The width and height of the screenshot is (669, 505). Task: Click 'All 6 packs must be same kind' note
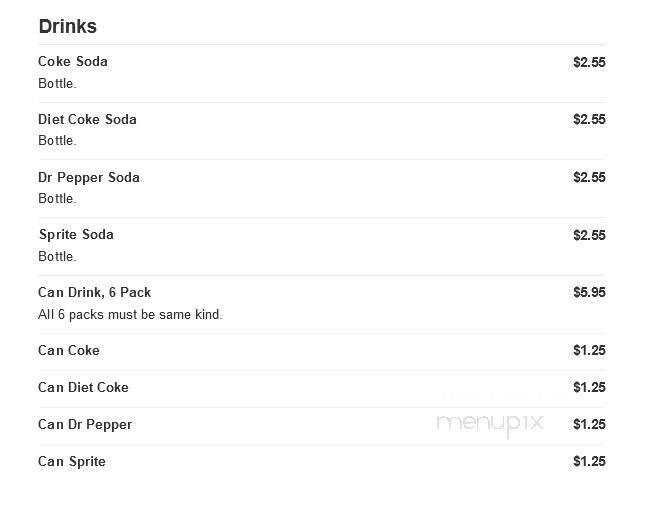click(130, 315)
